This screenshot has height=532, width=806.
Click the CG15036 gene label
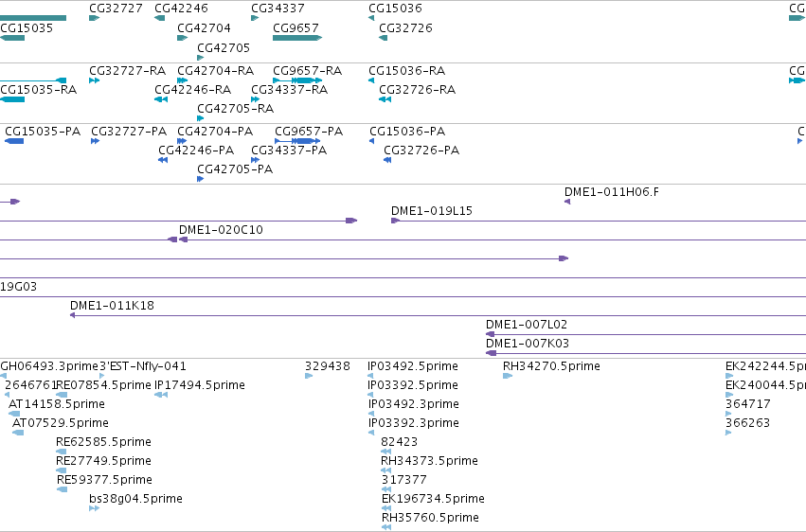(x=395, y=9)
